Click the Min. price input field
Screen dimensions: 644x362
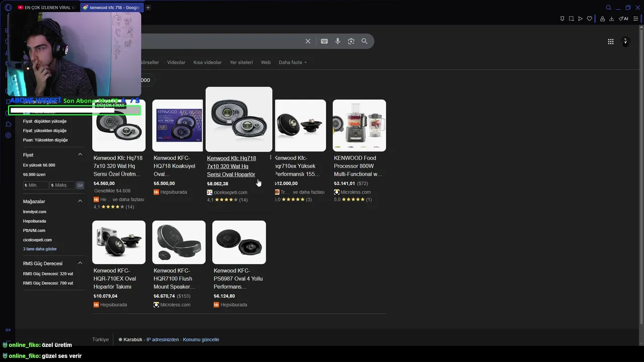pos(36,185)
